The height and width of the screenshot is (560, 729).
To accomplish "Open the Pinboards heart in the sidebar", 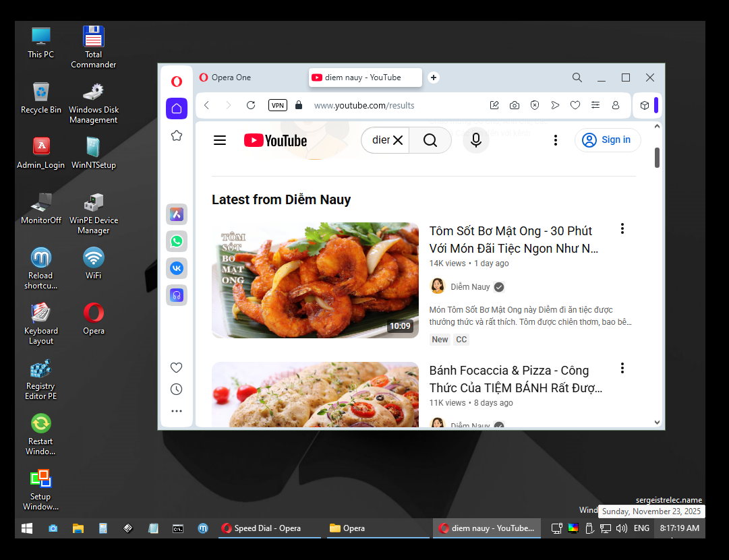I will tap(176, 367).
